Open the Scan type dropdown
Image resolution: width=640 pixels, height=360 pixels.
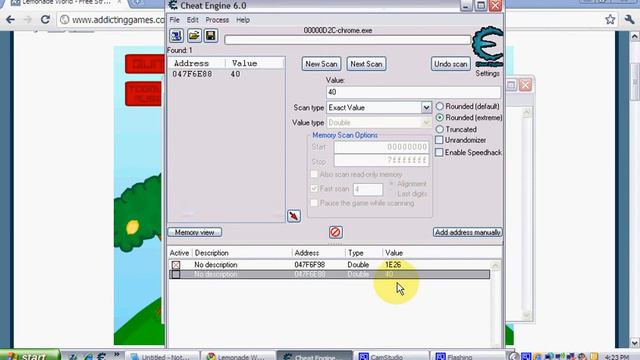coord(426,107)
